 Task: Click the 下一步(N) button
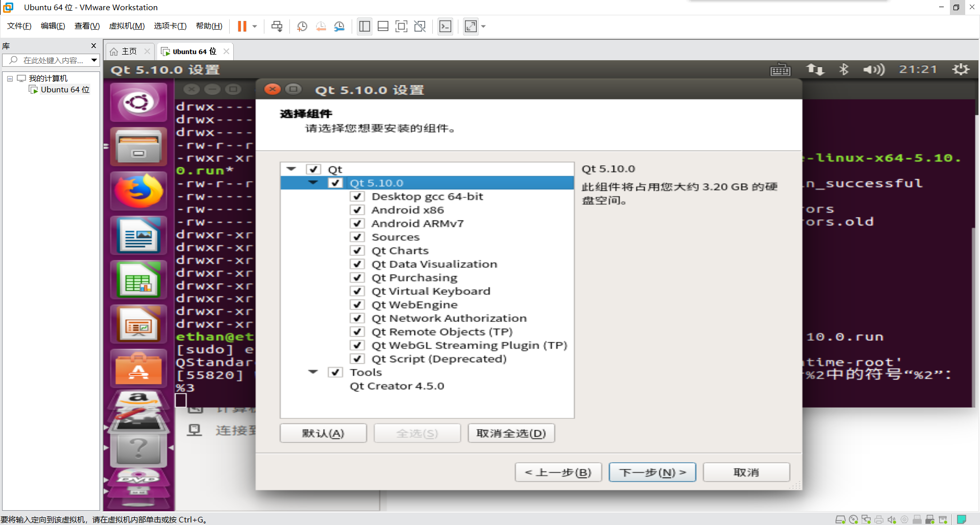pos(652,472)
